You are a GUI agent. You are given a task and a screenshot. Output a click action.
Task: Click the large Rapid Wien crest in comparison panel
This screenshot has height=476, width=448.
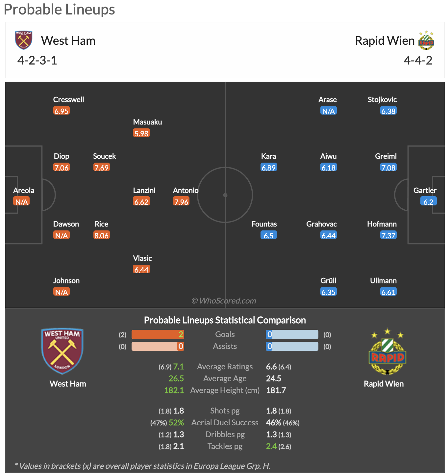click(x=387, y=351)
